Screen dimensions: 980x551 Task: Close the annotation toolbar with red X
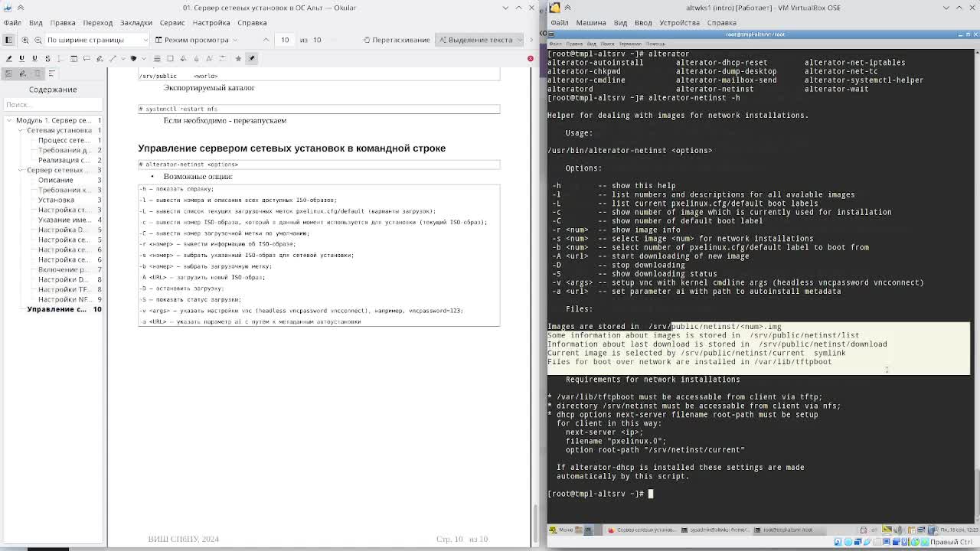coord(530,58)
